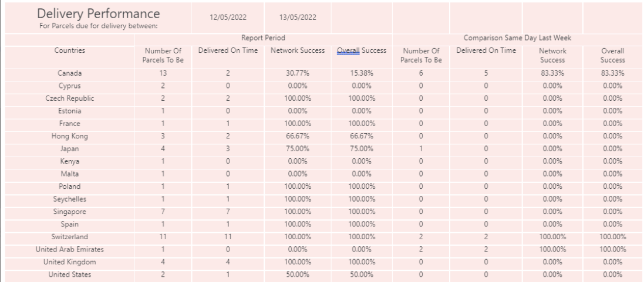The height and width of the screenshot is (282, 644).
Task: Click United Arab Emirates comparison network success 100.00%
Action: point(552,250)
